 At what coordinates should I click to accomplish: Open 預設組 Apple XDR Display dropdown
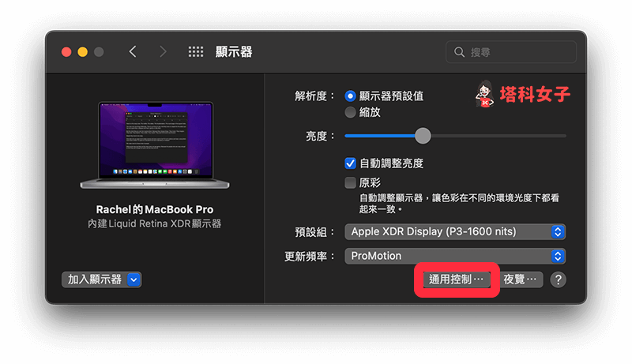click(455, 232)
